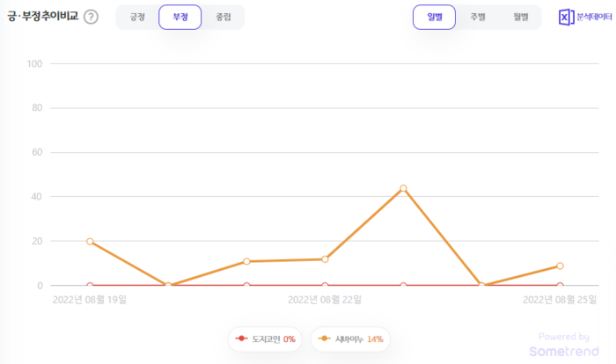Click the red 도지코인 point on 08월 19일
Image resolution: width=616 pixels, height=364 pixels.
(x=90, y=286)
